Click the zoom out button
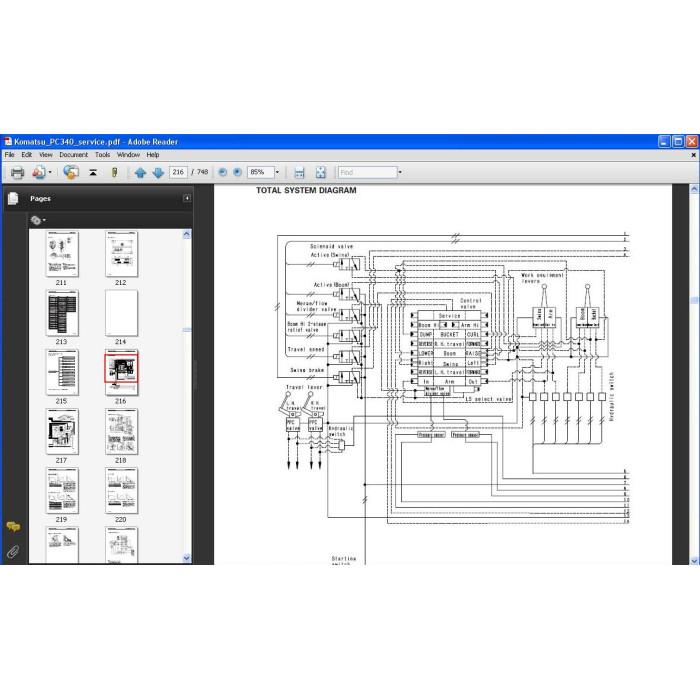Screen dimensions: 700x700 (223, 172)
